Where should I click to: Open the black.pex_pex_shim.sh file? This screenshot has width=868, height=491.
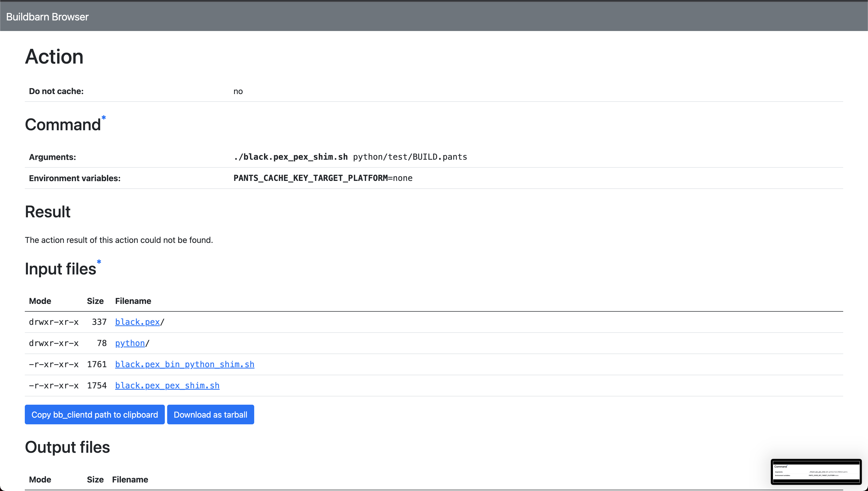click(167, 386)
